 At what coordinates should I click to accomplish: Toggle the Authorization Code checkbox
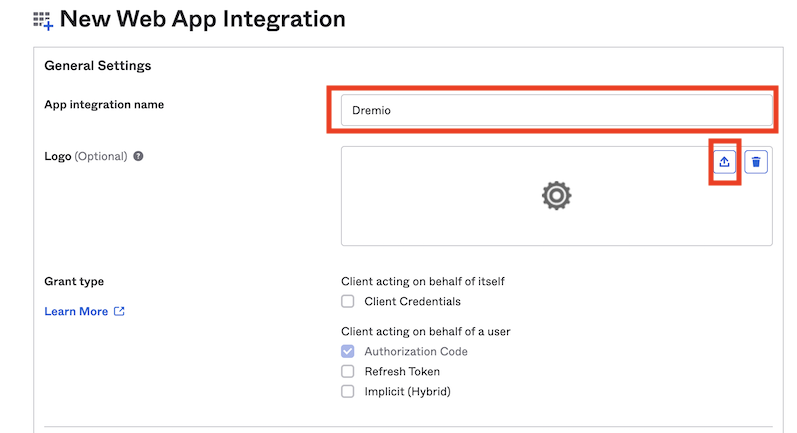348,351
